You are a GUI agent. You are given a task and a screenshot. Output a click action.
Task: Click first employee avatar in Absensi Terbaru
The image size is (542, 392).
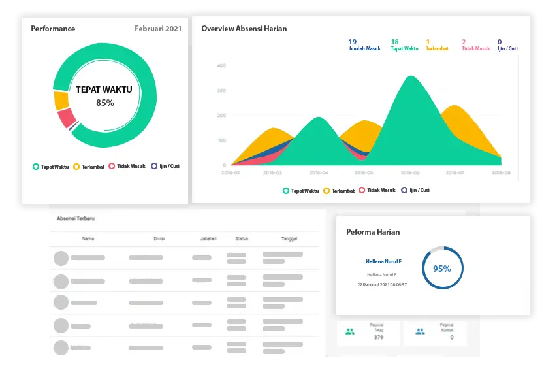click(x=61, y=258)
